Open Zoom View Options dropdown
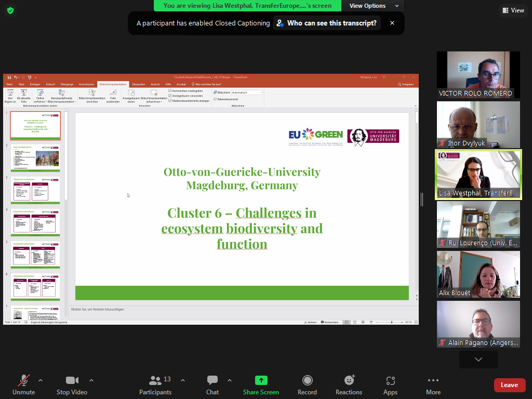532x399 pixels. coord(374,6)
